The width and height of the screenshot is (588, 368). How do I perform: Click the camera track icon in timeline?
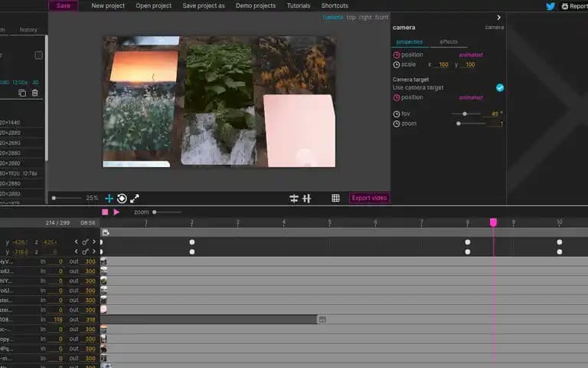pos(106,233)
